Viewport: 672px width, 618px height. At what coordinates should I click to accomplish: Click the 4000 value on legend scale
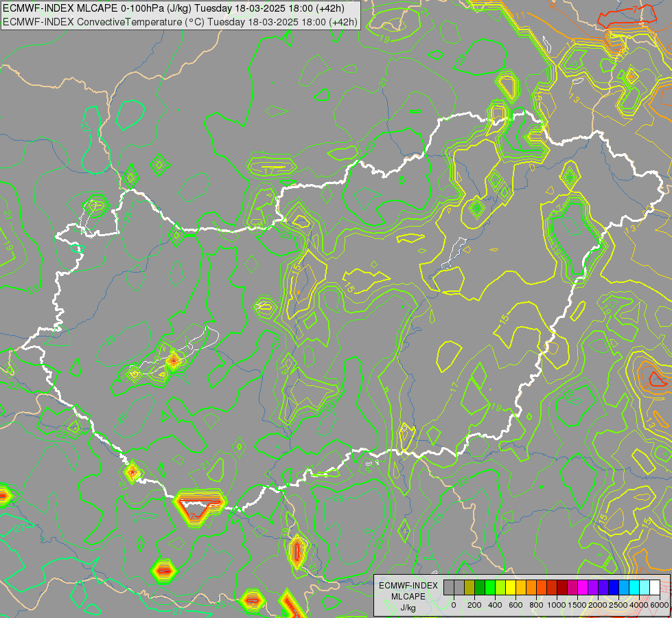pos(640,605)
